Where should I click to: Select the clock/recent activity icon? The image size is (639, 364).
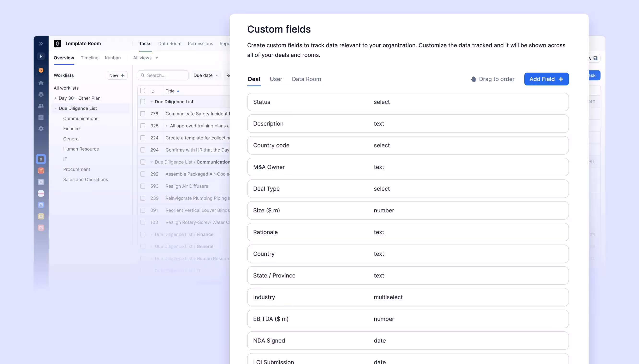[x=41, y=70]
